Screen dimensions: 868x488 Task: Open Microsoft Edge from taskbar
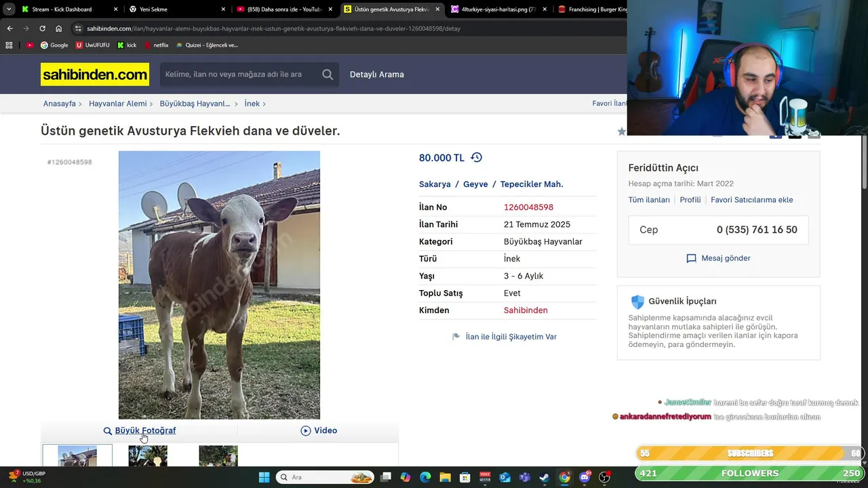[425, 477]
